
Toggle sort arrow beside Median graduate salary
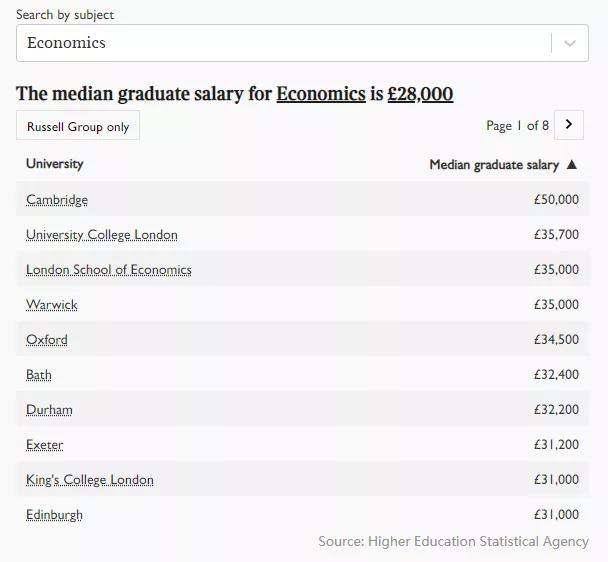point(572,165)
